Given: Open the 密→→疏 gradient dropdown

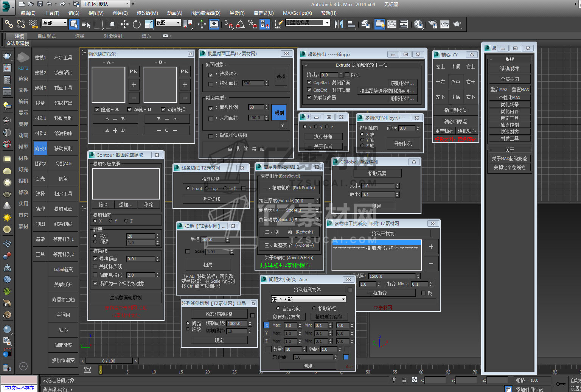Looking at the screenshot, I should point(308,299).
